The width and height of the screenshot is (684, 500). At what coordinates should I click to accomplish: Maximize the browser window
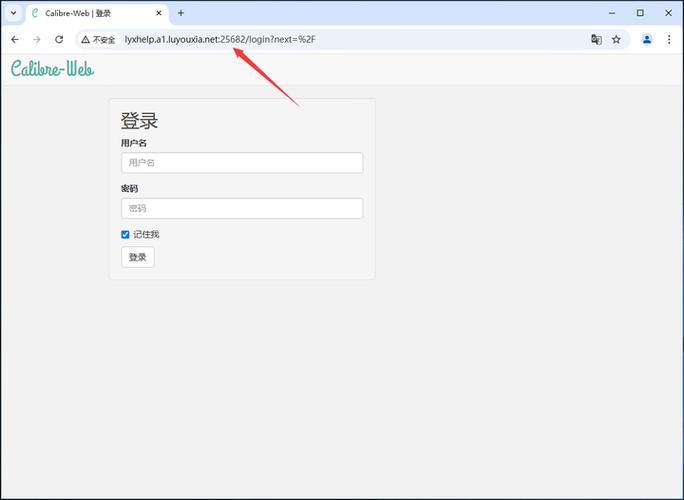(x=640, y=13)
